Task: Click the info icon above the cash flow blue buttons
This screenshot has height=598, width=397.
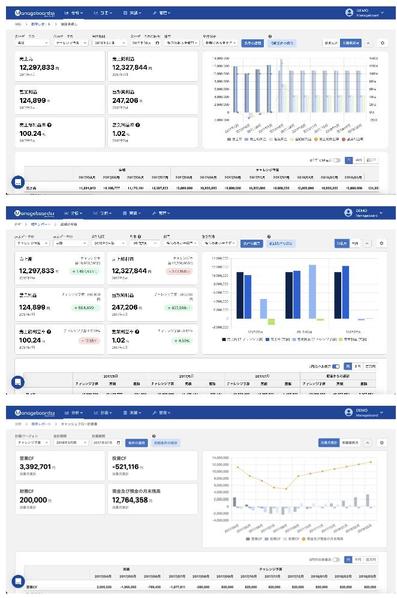Action: click(x=154, y=436)
